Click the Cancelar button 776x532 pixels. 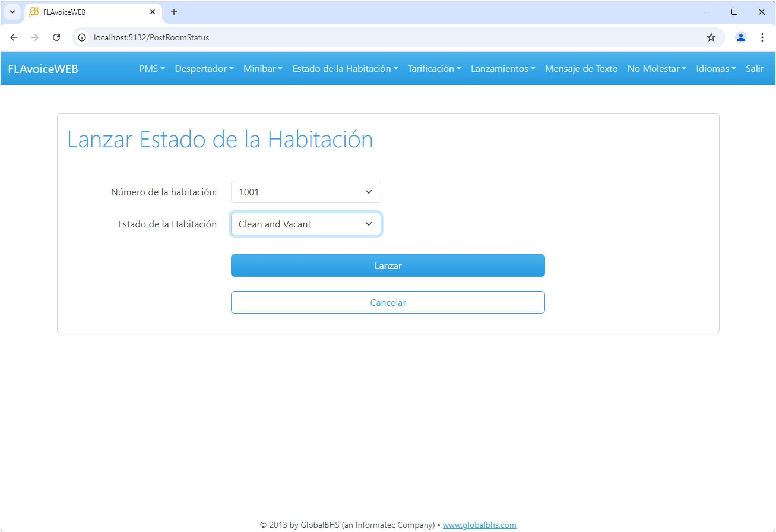click(x=388, y=302)
